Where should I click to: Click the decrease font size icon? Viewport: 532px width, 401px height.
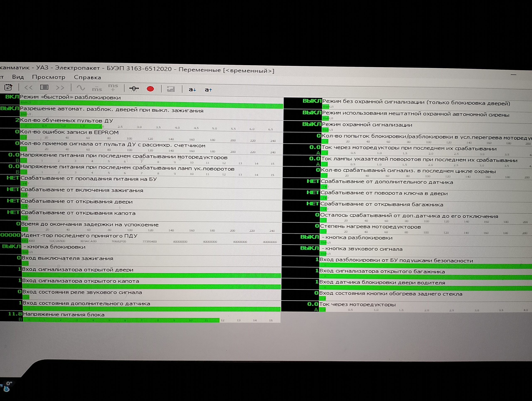192,90
